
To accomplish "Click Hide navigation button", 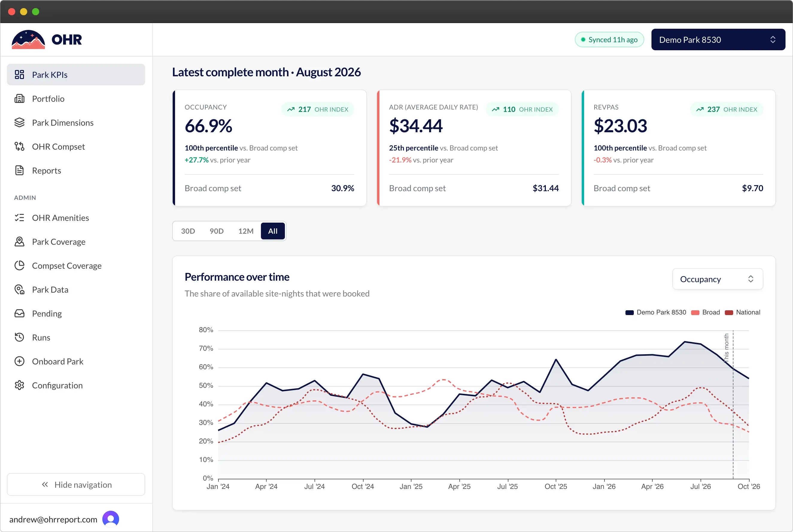I will point(76,484).
